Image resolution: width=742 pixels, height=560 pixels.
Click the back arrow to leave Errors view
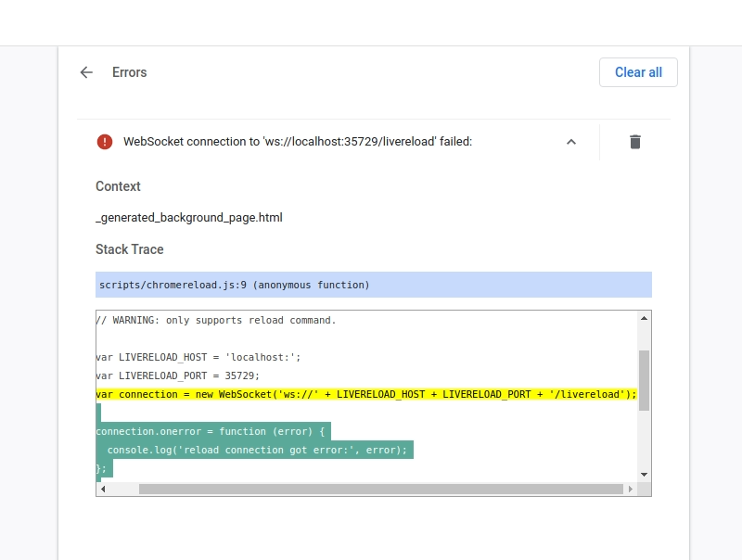(x=85, y=72)
